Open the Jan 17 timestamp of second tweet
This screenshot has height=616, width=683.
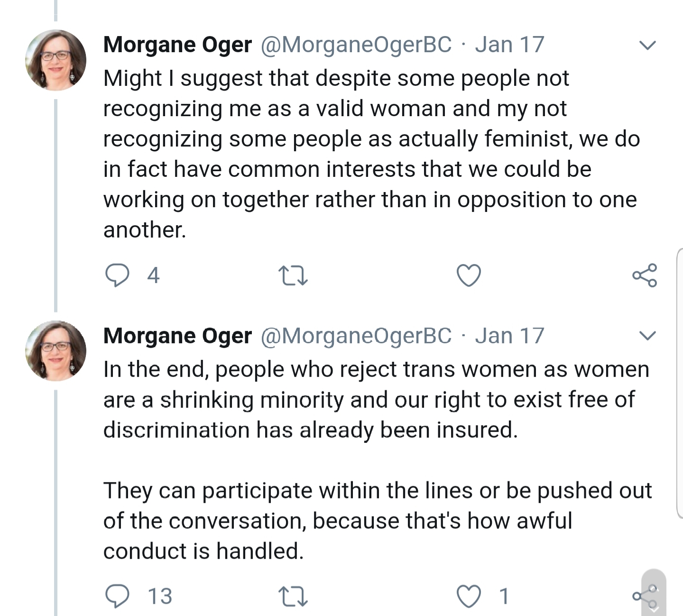509,335
